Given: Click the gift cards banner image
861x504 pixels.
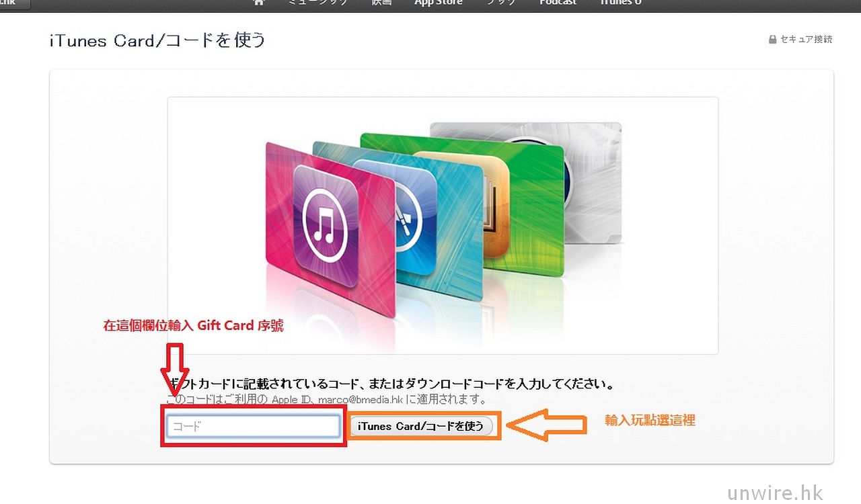Looking at the screenshot, I should [443, 225].
